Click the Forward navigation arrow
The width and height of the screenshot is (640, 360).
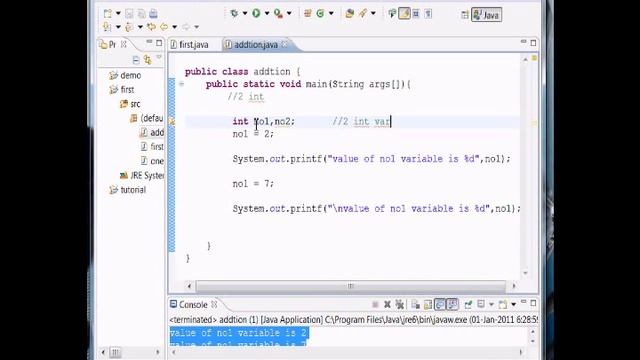(x=186, y=27)
